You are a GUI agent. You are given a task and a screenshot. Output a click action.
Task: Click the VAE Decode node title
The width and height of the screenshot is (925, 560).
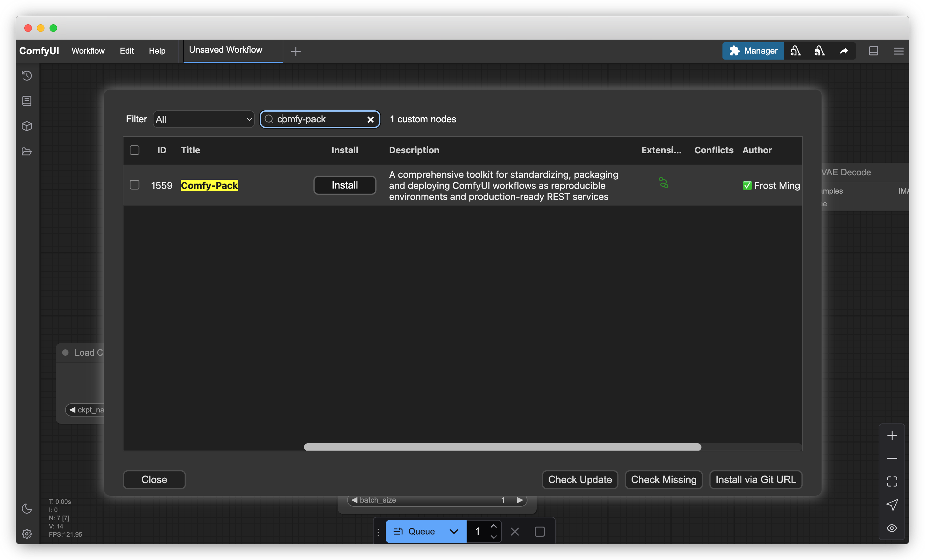pyautogui.click(x=846, y=172)
